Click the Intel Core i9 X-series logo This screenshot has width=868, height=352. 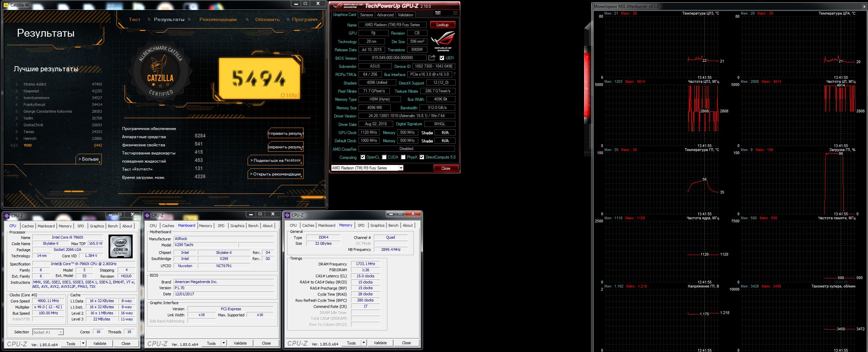click(x=120, y=247)
